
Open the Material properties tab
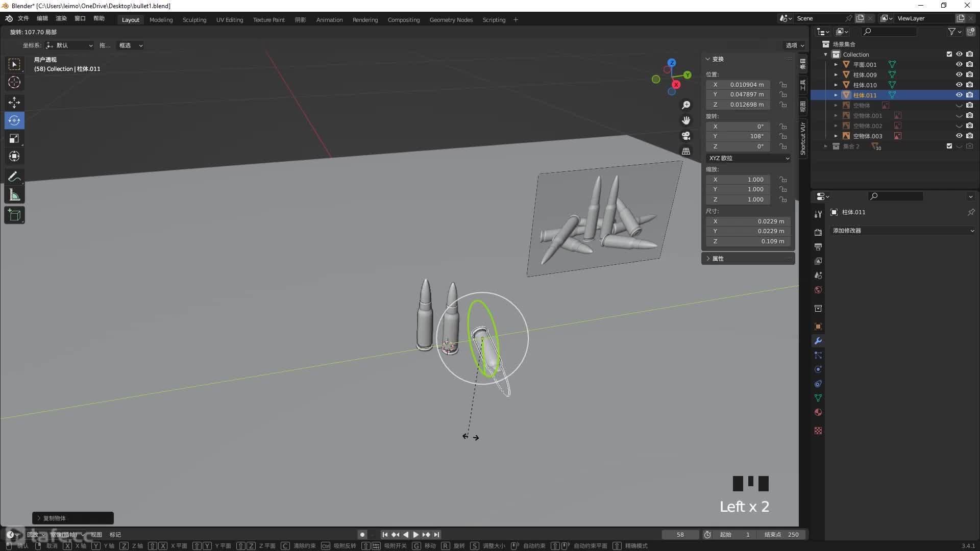[818, 412]
